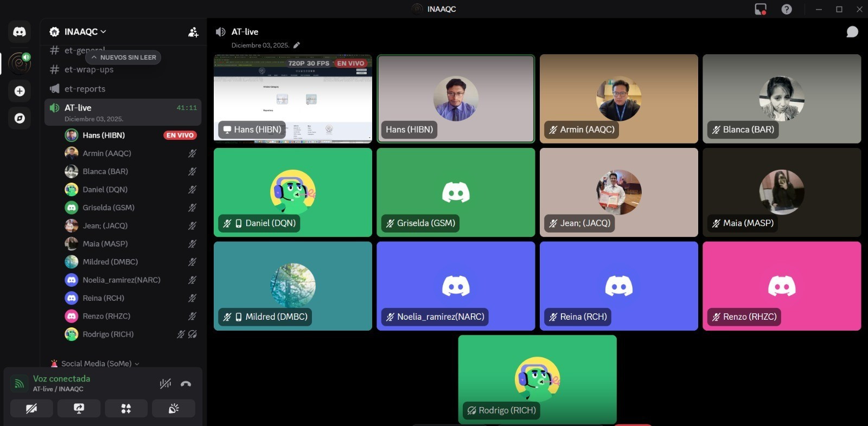
Task: Open the voice channel chat bubble
Action: (x=852, y=32)
